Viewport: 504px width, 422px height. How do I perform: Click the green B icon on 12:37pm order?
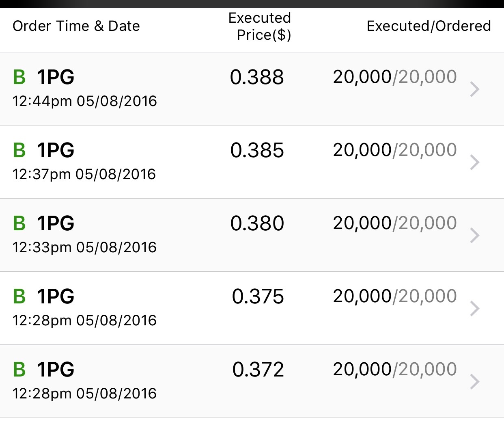tap(19, 150)
